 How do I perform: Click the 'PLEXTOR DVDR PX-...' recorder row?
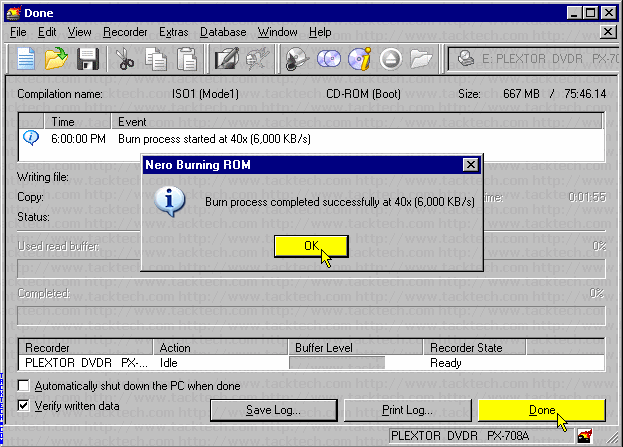86,363
